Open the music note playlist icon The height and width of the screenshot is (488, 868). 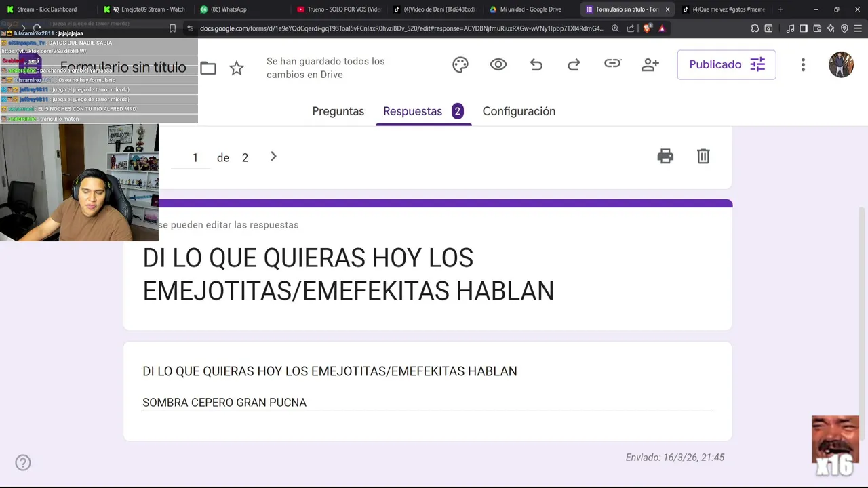coord(790,28)
